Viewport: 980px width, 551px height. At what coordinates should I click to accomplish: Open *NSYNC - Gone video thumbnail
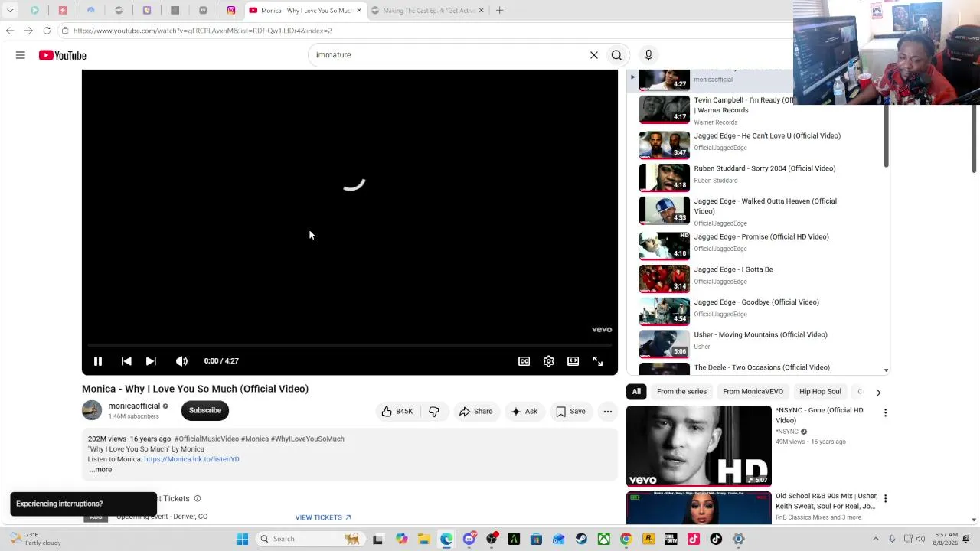point(699,446)
